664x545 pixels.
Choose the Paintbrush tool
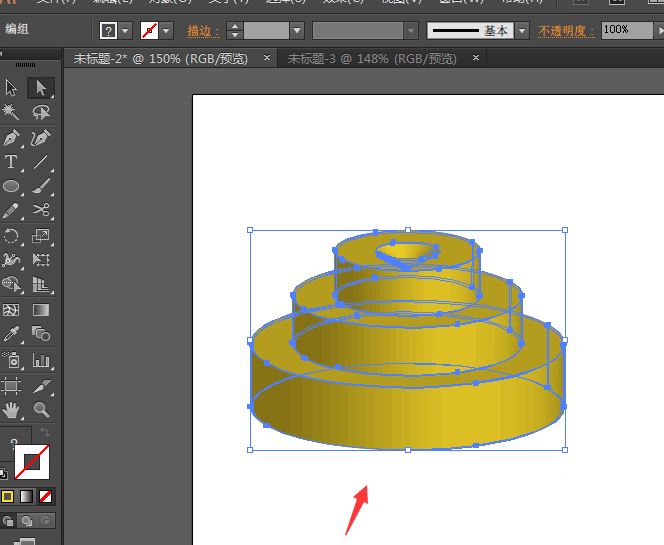pyautogui.click(x=41, y=186)
